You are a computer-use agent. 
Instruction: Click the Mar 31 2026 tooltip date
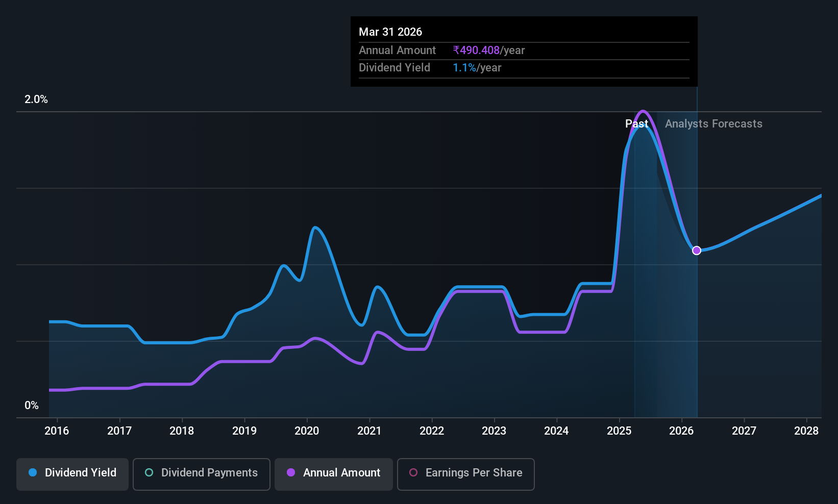click(x=390, y=32)
